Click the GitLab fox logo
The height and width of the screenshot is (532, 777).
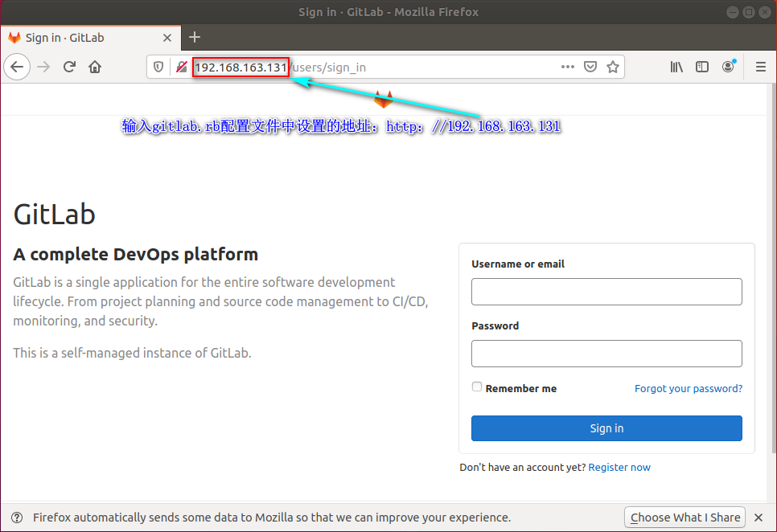tap(383, 99)
